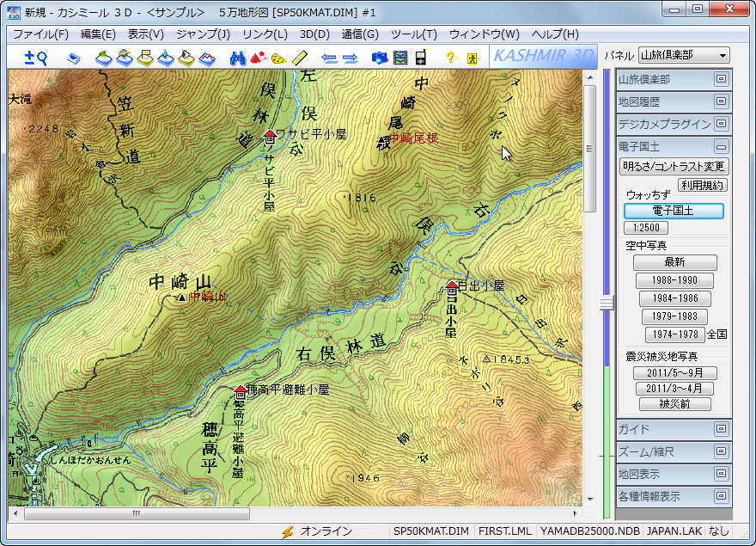
Task: Show 1979-1983 aerial photos
Action: pos(674,316)
